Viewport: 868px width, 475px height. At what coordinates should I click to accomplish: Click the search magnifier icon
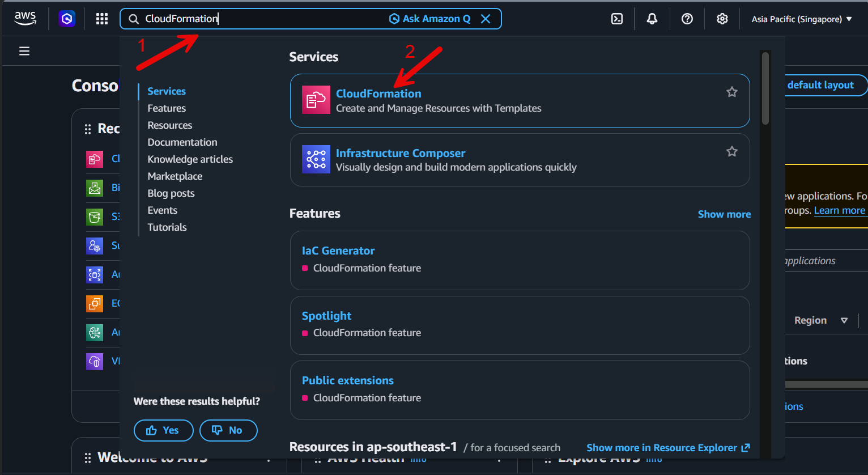coord(134,19)
